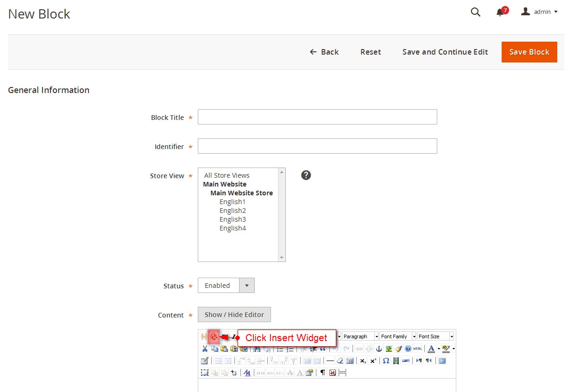Open the Paragraph format dropdown

(x=359, y=336)
